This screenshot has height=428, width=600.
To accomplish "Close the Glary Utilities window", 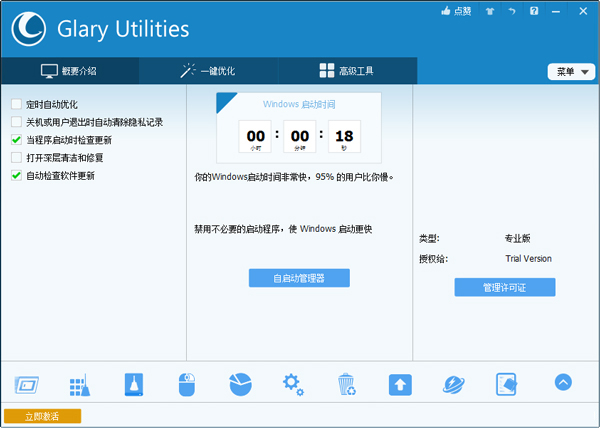I will pyautogui.click(x=583, y=11).
